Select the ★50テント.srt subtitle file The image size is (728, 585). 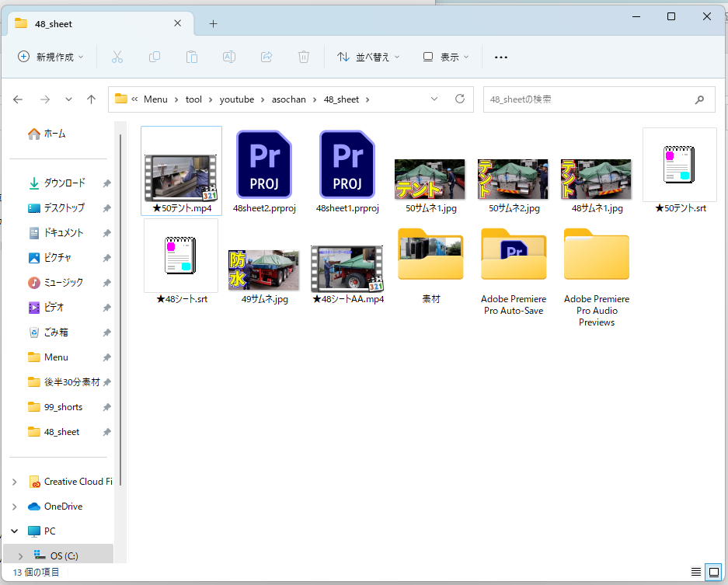[680, 171]
